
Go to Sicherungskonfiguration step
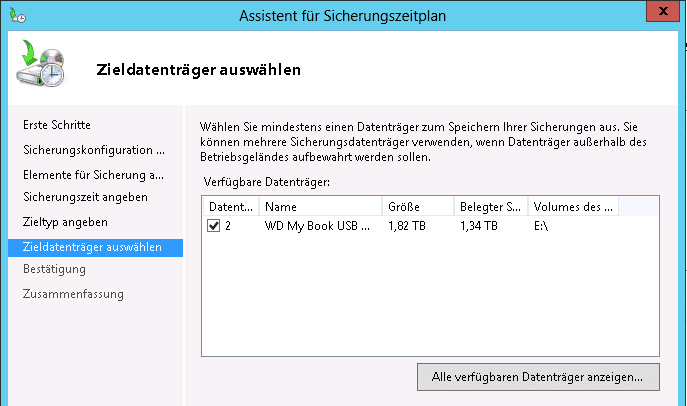(x=94, y=150)
